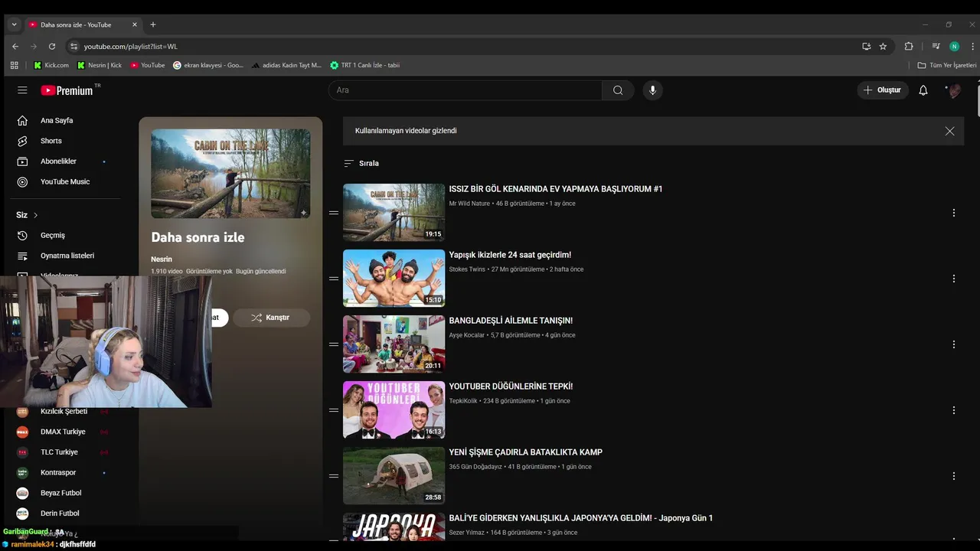This screenshot has height=551, width=980.
Task: Reload the page in Chrome
Action: [52, 46]
